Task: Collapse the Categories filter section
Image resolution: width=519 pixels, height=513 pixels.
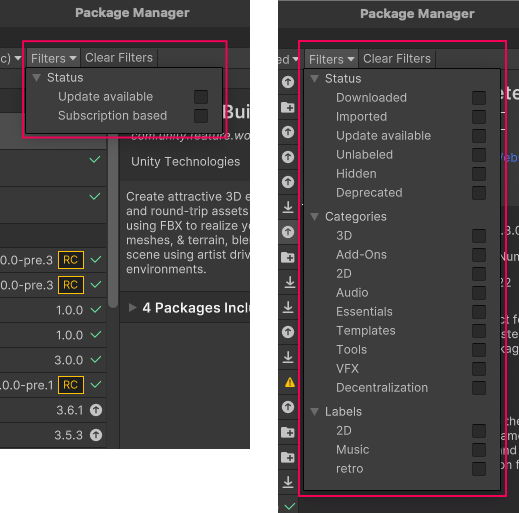Action: pyautogui.click(x=314, y=217)
